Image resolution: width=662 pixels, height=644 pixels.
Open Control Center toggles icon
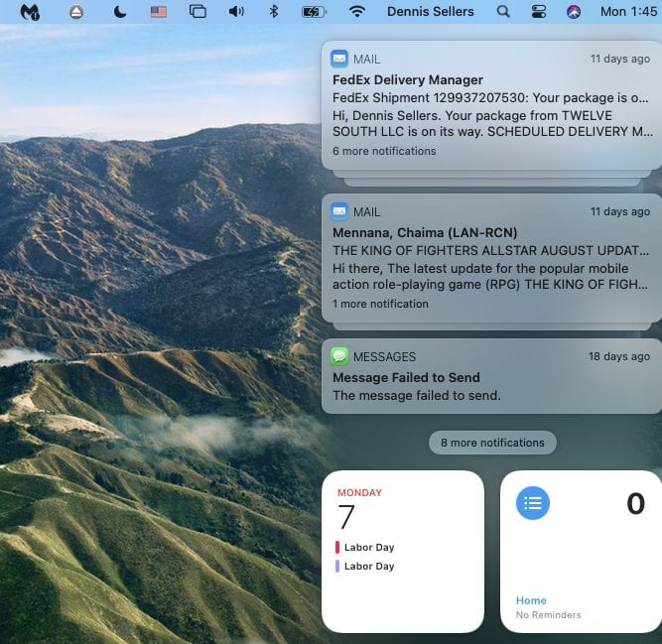[x=539, y=12]
